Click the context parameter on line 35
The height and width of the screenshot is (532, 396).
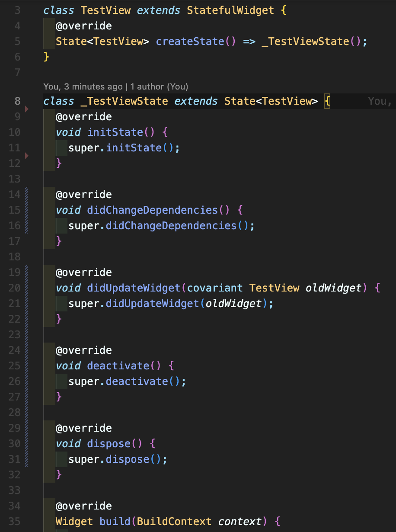(240, 522)
